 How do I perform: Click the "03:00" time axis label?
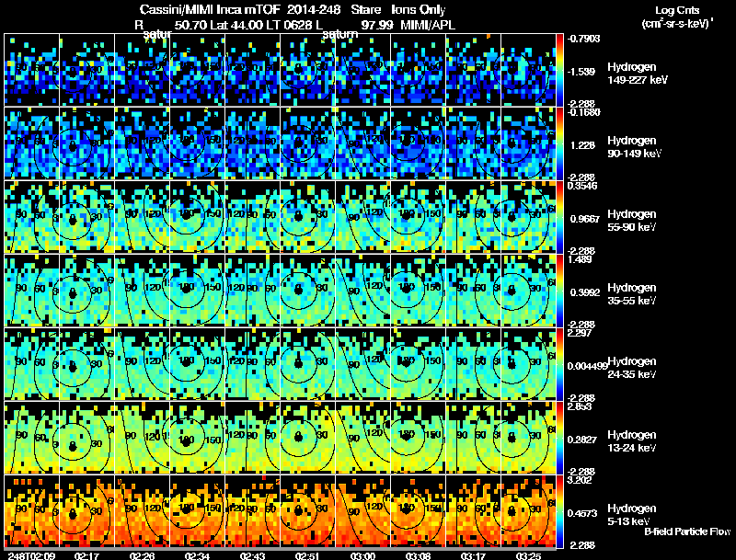click(362, 555)
